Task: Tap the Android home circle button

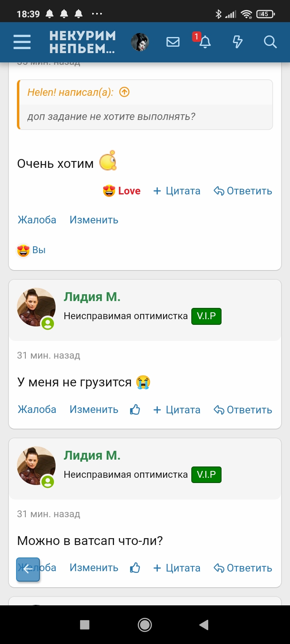Action: point(145,624)
